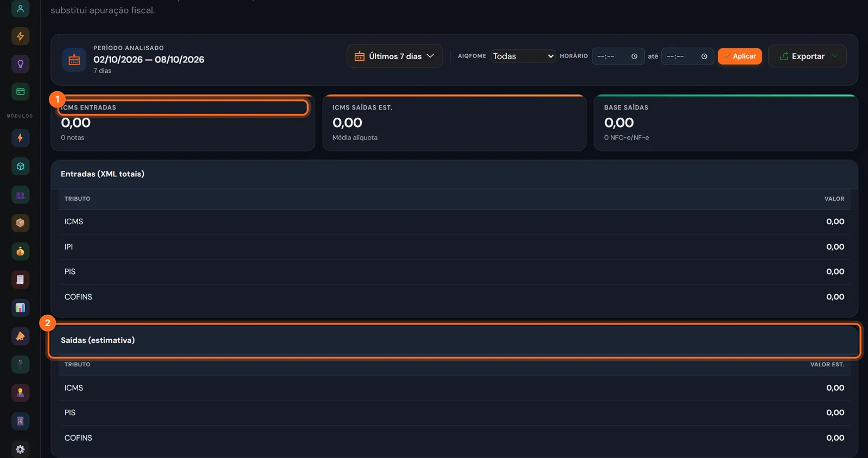This screenshot has height=458, width=868.
Task: Open clock picker in start time field
Action: [634, 56]
